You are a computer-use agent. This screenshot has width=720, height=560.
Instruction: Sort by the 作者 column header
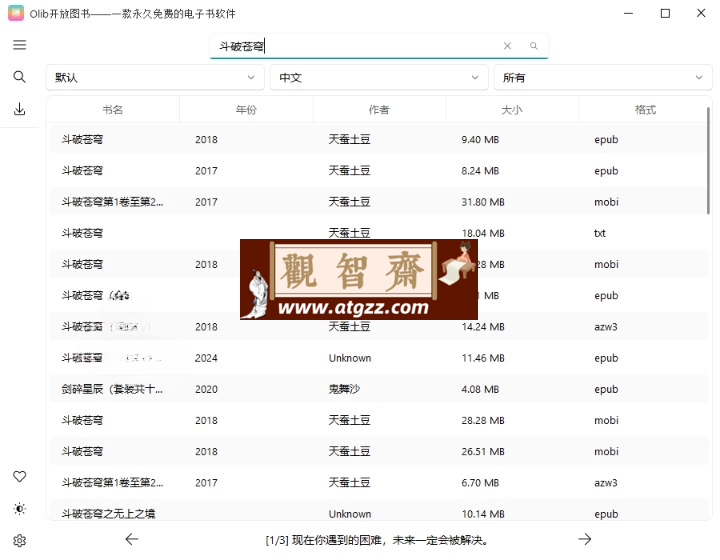[x=379, y=110]
